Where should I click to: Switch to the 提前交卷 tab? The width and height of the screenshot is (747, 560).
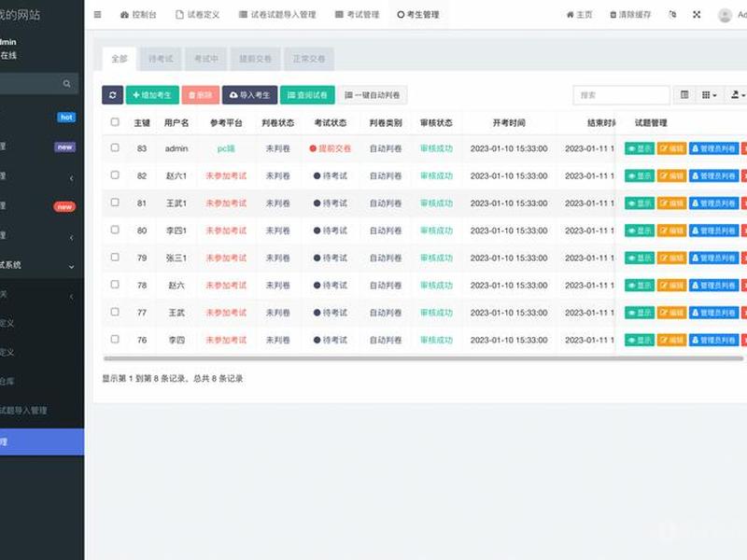(x=255, y=59)
